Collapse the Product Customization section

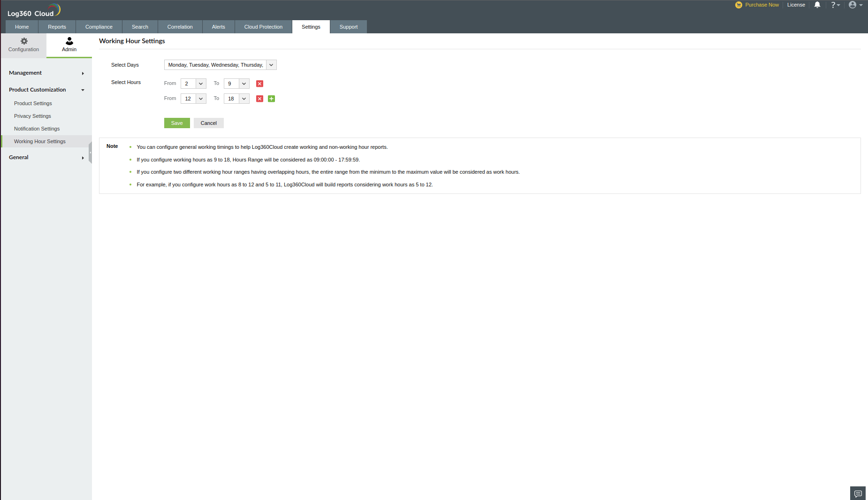point(46,90)
